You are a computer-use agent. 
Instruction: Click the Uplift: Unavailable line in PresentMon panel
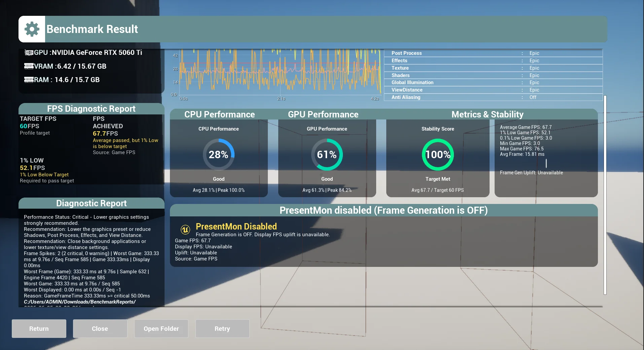tap(196, 253)
